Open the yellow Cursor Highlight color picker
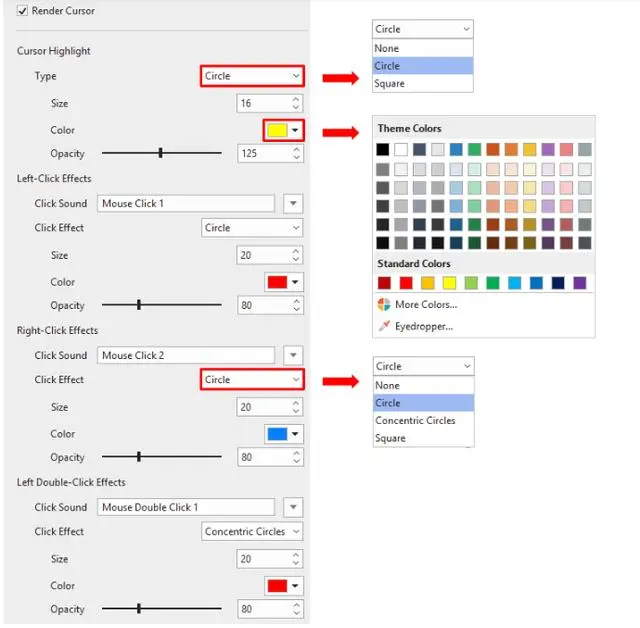This screenshot has width=640, height=628. [283, 131]
